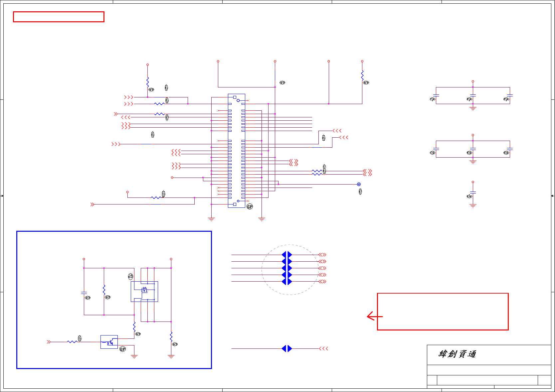Click the Wistron Chinese logo text 緯創資通
The image size is (555, 392).
(x=458, y=354)
